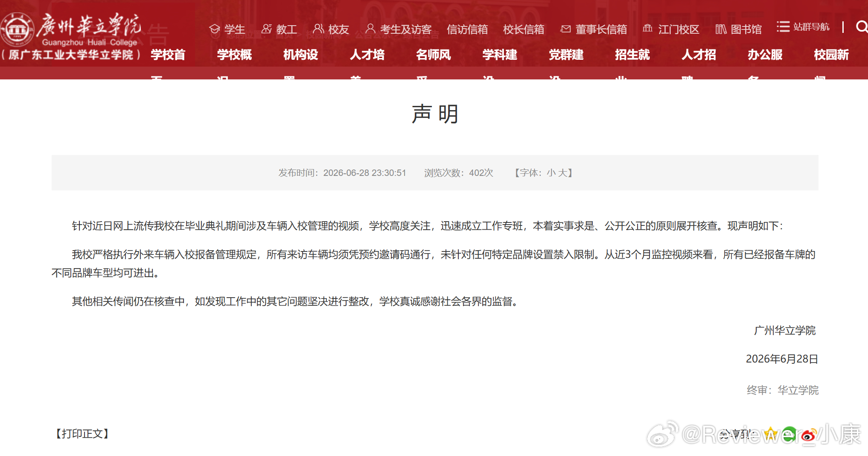Open the 学科建 menu item

(500, 55)
